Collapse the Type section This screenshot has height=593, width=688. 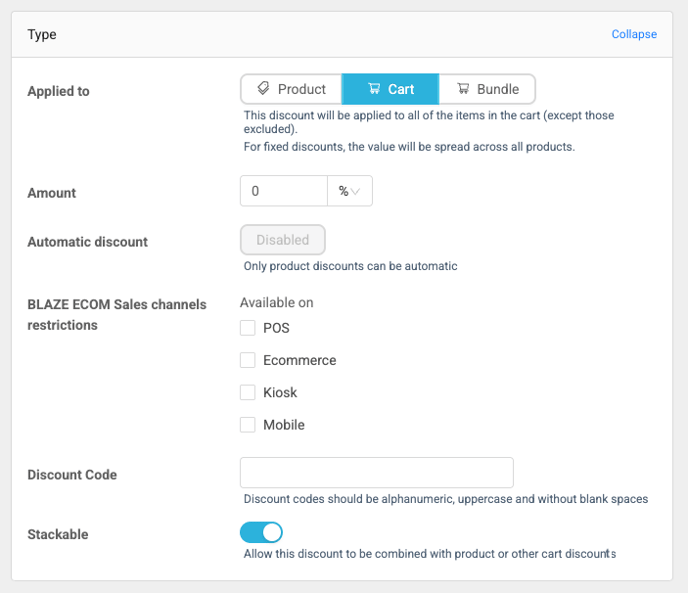(x=634, y=34)
